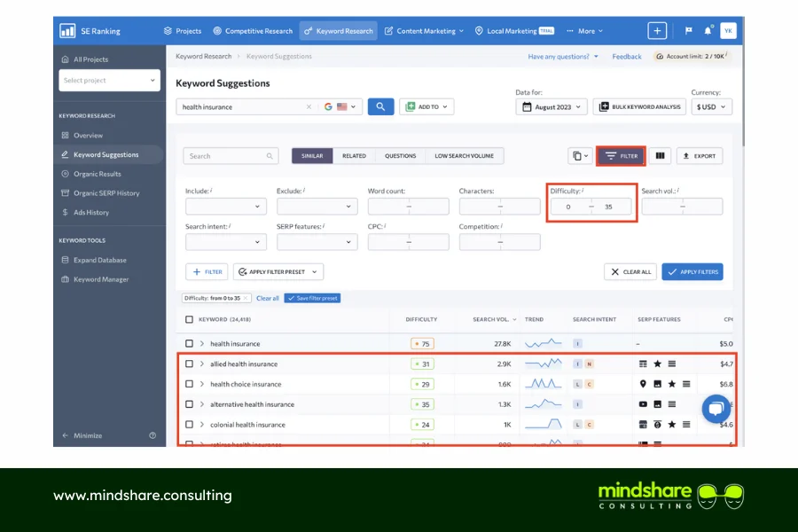Image resolution: width=798 pixels, height=532 pixels.
Task: Click the search icon in keyword Search field
Action: coord(270,156)
